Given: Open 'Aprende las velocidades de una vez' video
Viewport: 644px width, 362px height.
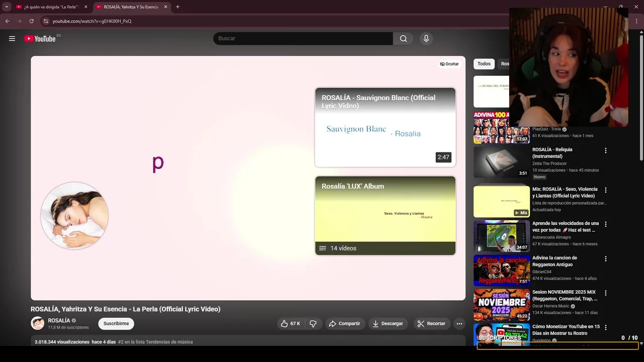Looking at the screenshot, I should tap(566, 227).
